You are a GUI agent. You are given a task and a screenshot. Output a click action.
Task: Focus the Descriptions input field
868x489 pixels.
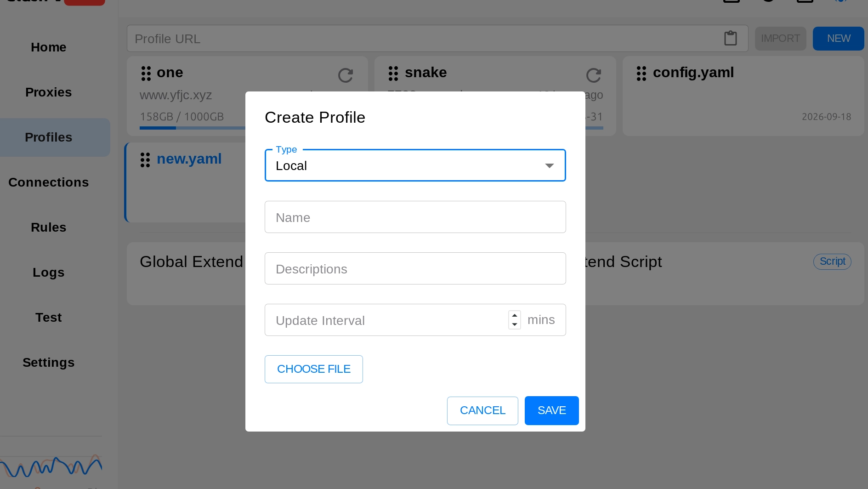pos(415,268)
